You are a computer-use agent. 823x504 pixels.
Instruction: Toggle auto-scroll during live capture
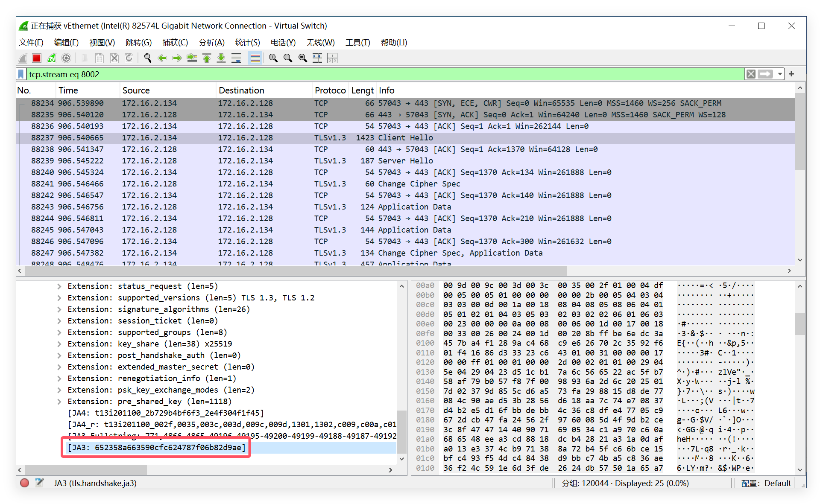click(x=236, y=58)
